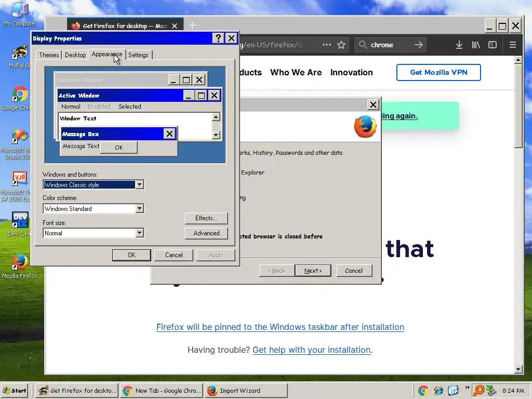Image resolution: width=532 pixels, height=399 pixels.
Task: Click the help question-mark button in Display Properties
Action: pyautogui.click(x=219, y=38)
